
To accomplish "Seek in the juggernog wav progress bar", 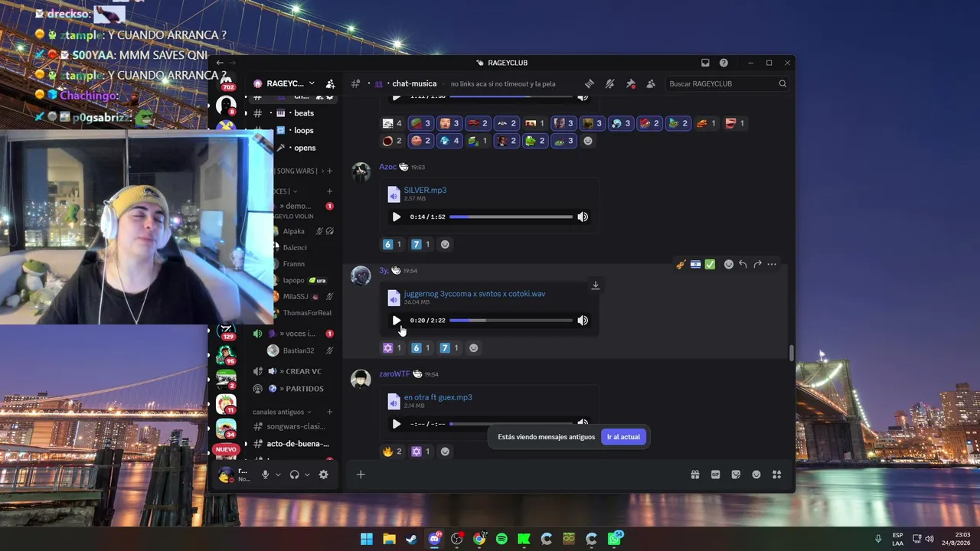I will click(x=511, y=321).
